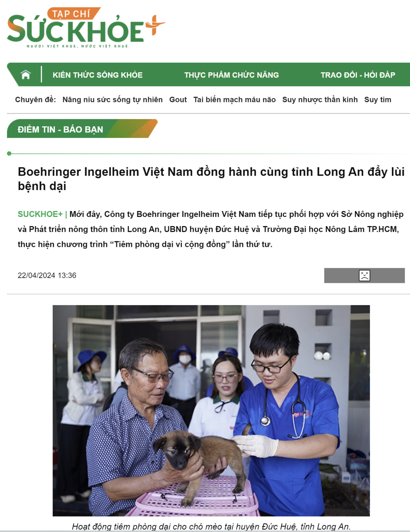Click the Boehringer Ingelheim article headline

pyautogui.click(x=211, y=179)
